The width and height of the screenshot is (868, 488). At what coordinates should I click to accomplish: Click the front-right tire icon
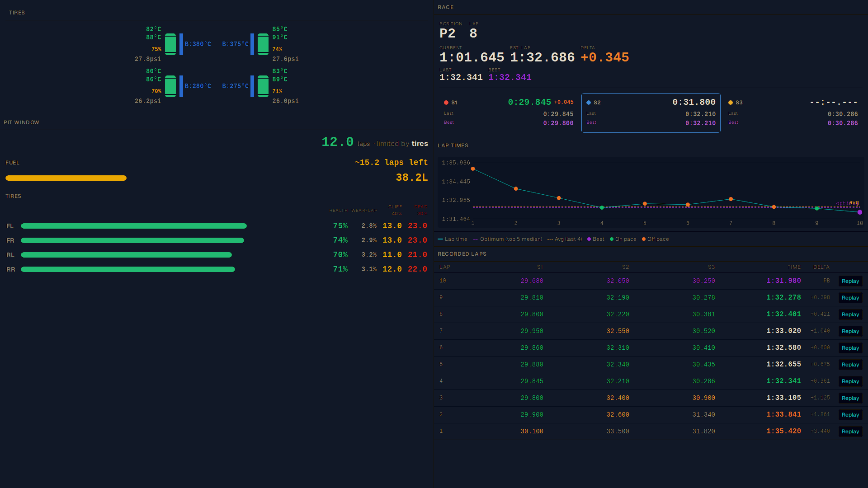pos(263,44)
